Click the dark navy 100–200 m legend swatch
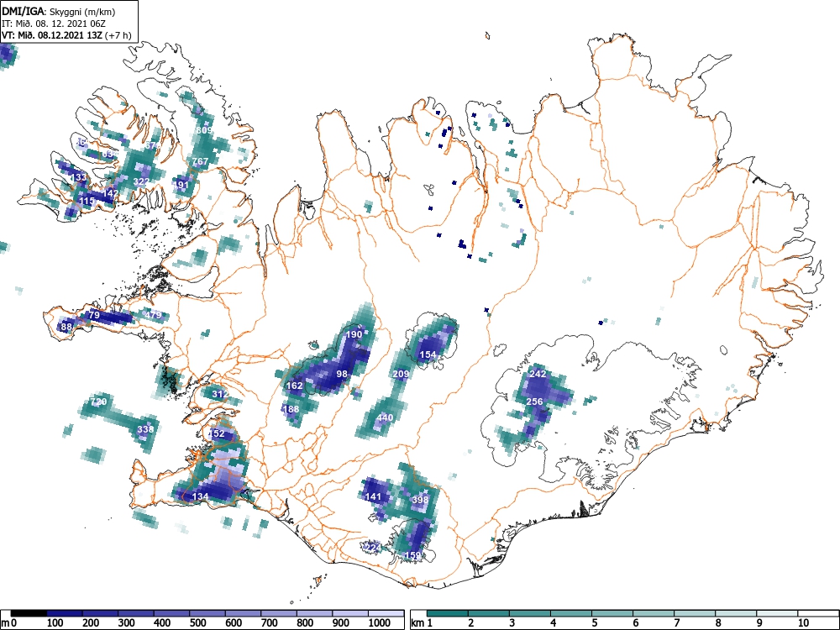The width and height of the screenshot is (840, 630). (65, 613)
